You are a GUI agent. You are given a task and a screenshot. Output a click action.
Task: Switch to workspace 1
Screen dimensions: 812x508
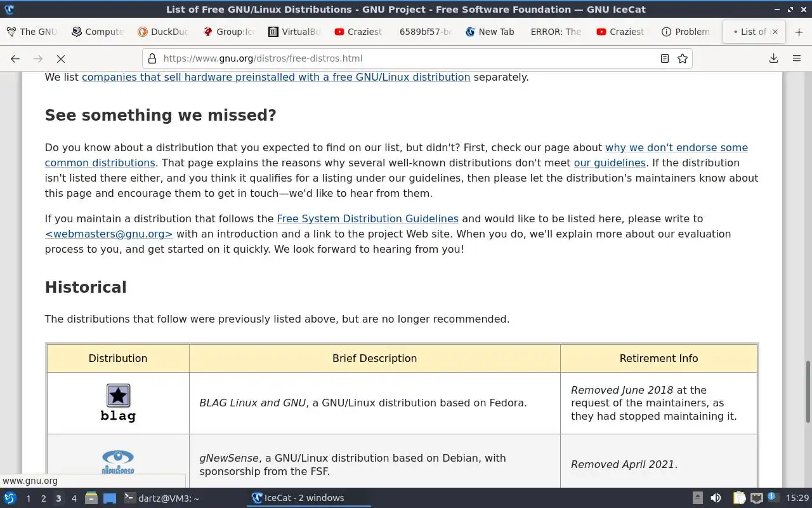click(28, 498)
